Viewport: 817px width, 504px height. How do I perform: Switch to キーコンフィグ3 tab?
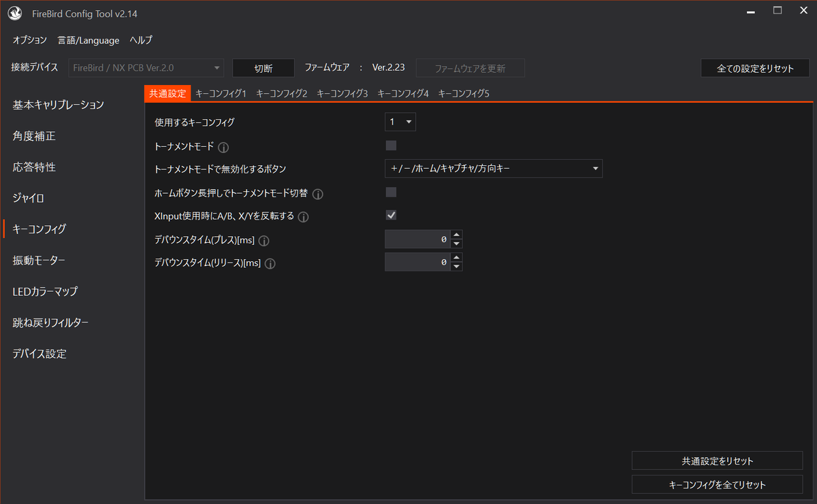(342, 93)
